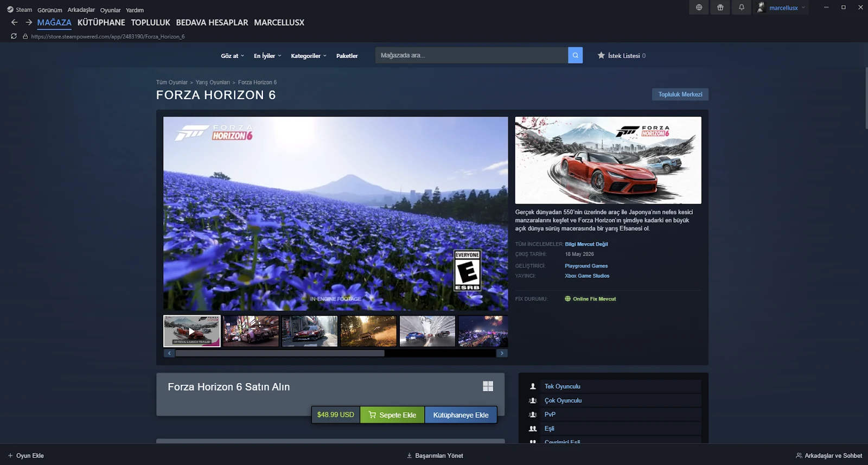Click the co-op icon beside Eşli
This screenshot has height=465, width=868.
(x=533, y=429)
